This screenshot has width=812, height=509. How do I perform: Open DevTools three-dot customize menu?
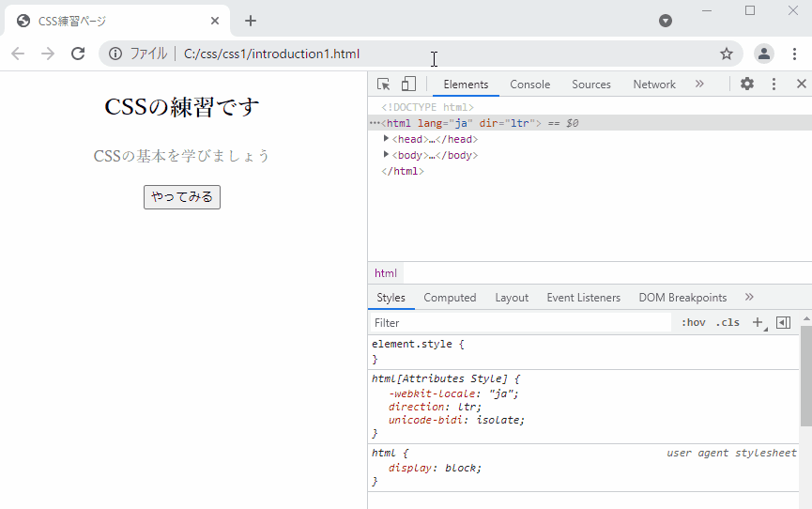[x=774, y=84]
